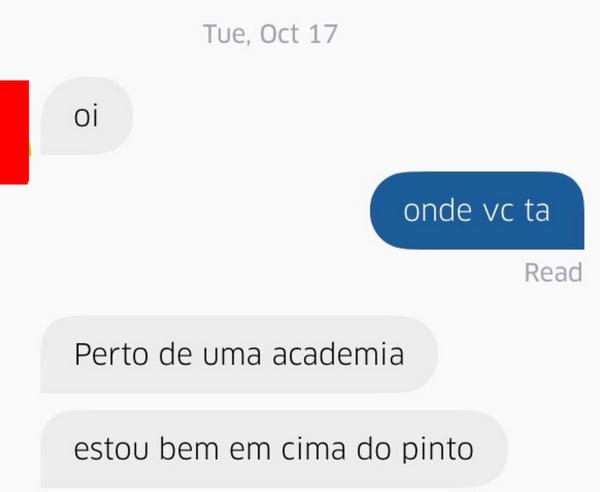Click the word "cima" in last bubble
Viewport: 600px width, 492px height.
pyautogui.click(x=313, y=449)
